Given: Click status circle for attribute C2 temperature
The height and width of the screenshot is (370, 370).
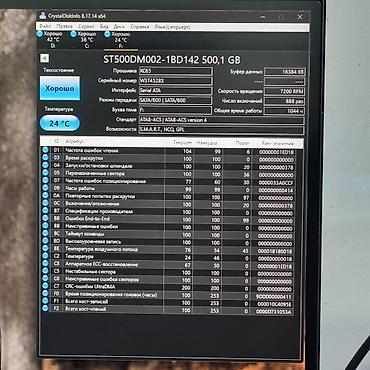Looking at the screenshot, I should click(45, 257).
